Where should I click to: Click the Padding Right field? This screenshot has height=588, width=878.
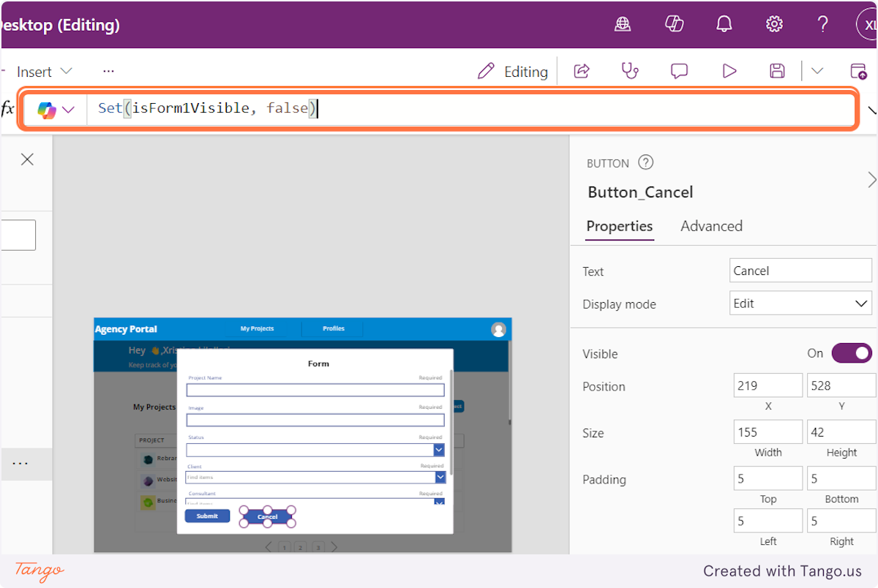point(841,521)
